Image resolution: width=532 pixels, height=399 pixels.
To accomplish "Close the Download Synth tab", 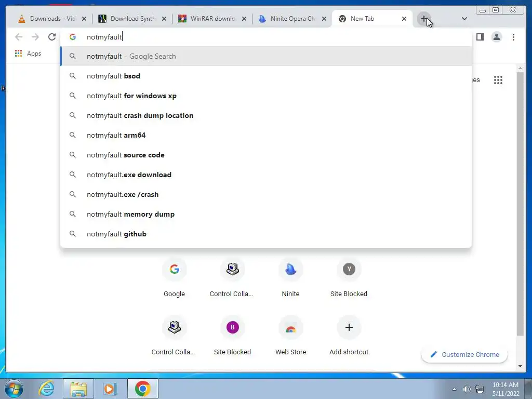I will click(164, 19).
